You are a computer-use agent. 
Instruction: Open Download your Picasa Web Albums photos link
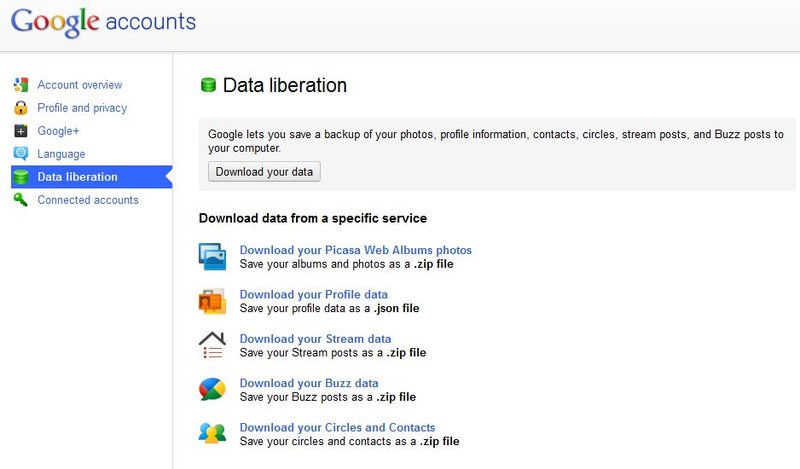click(x=356, y=250)
